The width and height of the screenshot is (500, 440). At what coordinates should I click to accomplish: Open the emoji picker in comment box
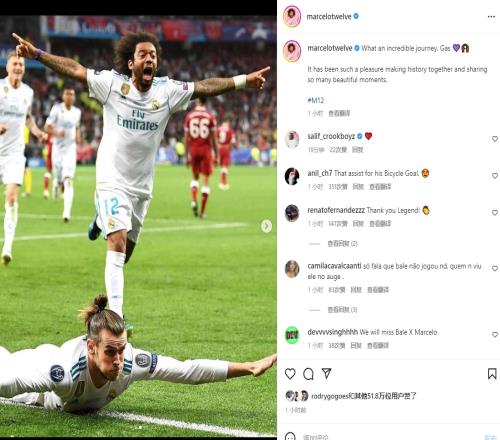click(290, 436)
